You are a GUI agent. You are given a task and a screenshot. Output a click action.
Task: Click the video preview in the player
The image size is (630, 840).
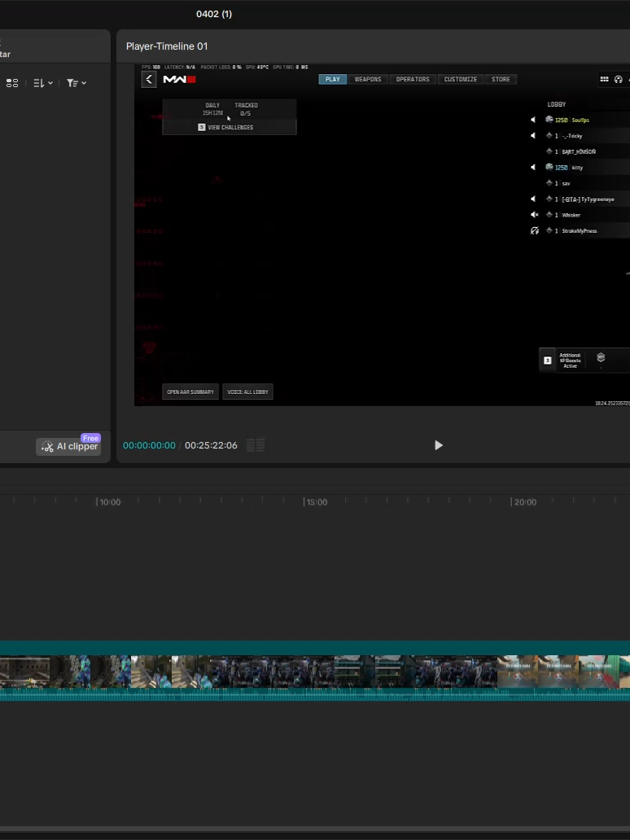[x=382, y=234]
